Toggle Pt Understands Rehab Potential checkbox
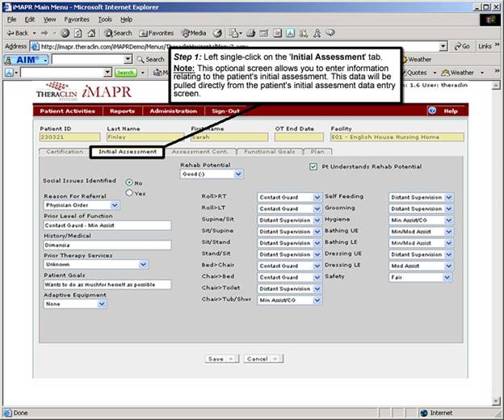The image size is (504, 420). tap(313, 166)
